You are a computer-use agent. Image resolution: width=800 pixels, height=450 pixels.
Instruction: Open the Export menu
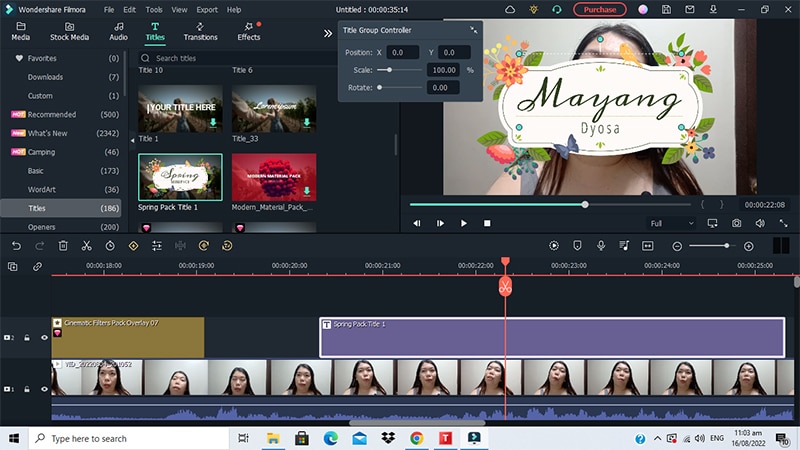[207, 10]
